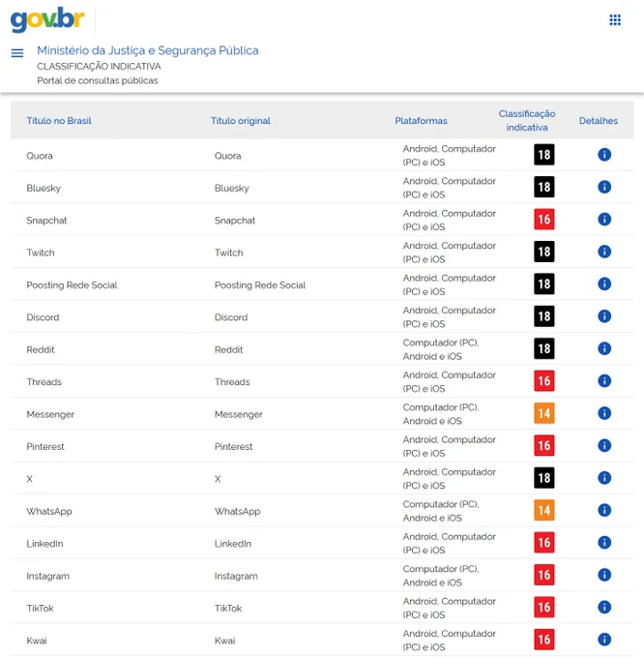Screen dimensions: 644x658
Task: Open details info icon for Poosting Rede Social
Action: tap(604, 284)
